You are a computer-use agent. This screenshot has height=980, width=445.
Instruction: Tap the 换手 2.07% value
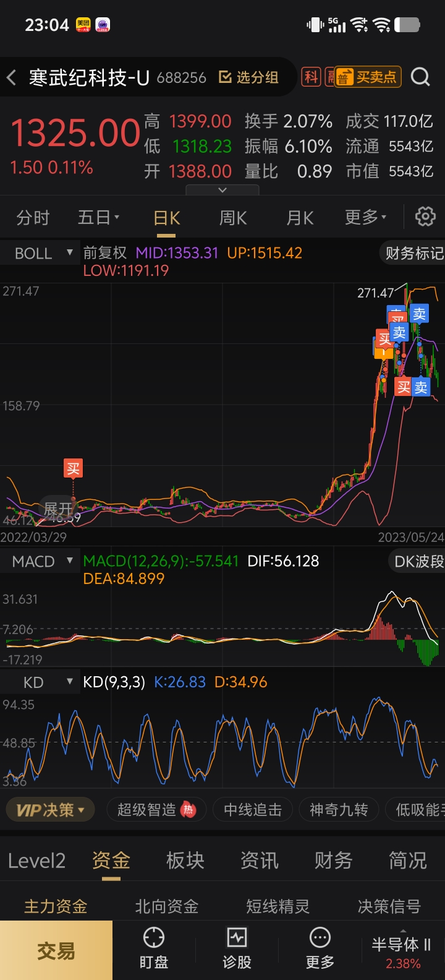(x=288, y=121)
